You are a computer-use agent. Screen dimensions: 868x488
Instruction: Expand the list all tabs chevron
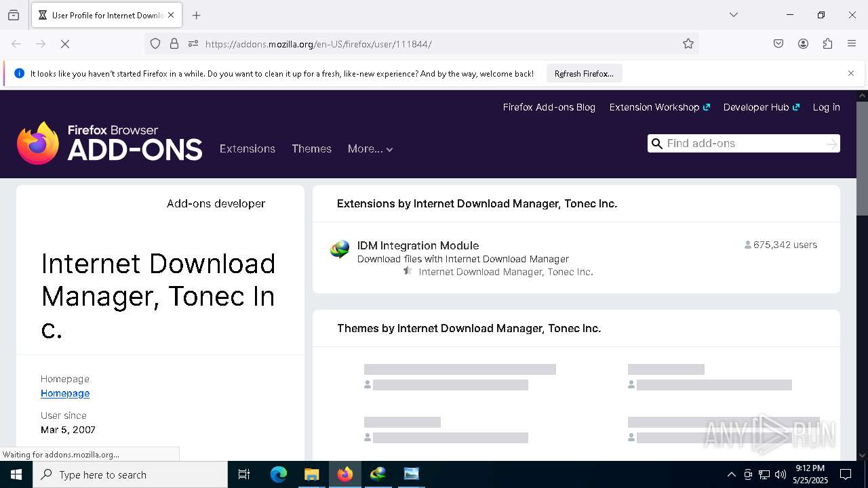point(734,15)
